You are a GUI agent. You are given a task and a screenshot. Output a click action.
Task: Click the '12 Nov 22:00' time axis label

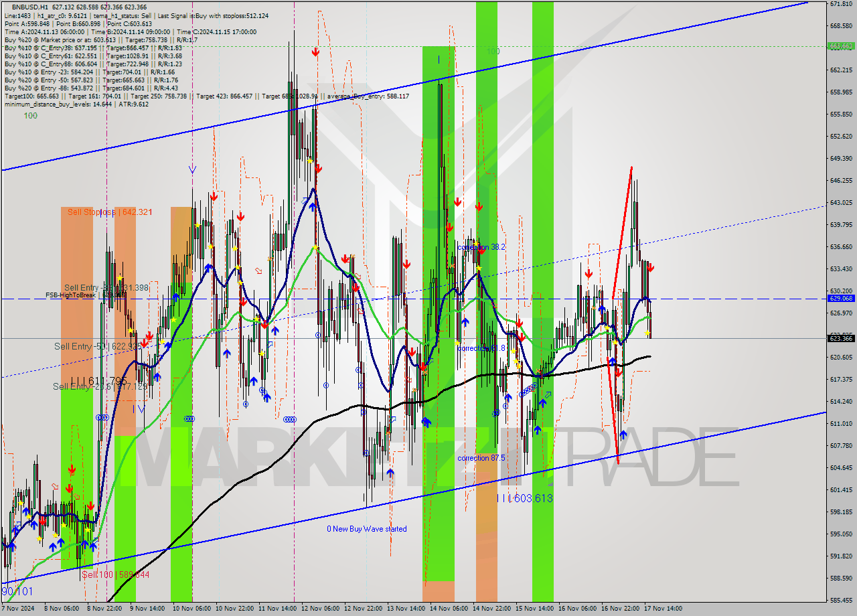click(362, 609)
